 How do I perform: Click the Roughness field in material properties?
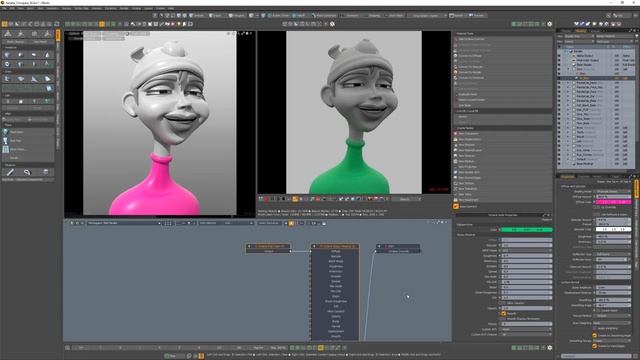pos(613,236)
